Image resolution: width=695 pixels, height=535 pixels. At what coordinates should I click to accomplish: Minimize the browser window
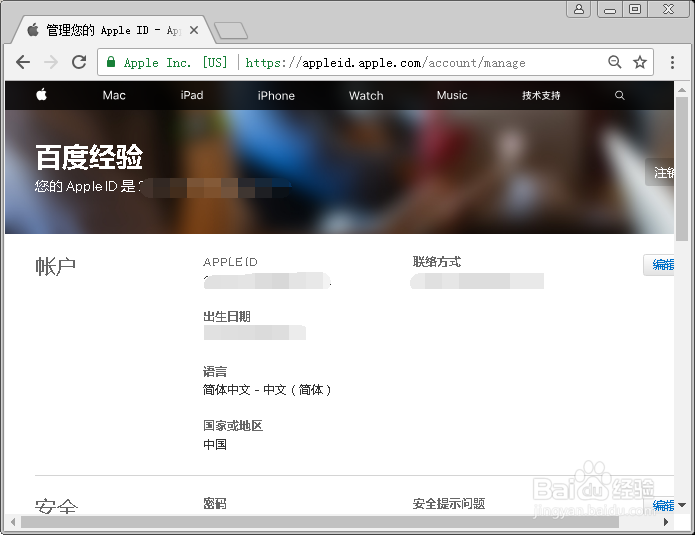pos(610,9)
